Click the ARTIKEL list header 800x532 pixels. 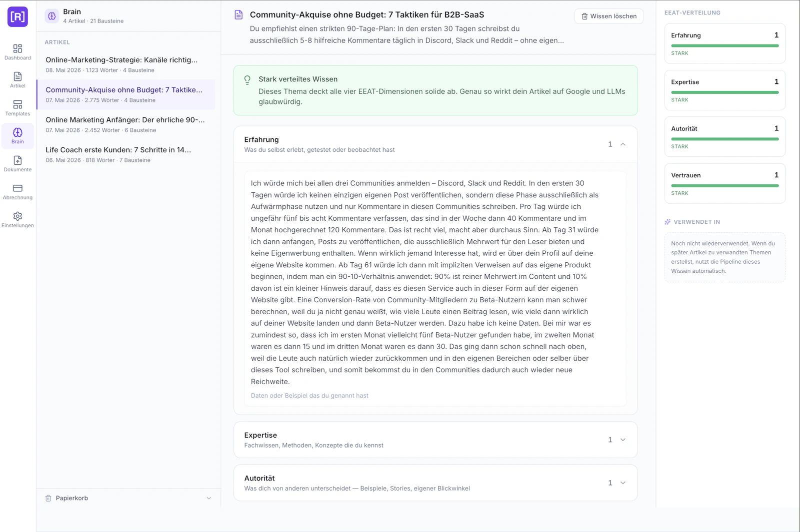[57, 42]
